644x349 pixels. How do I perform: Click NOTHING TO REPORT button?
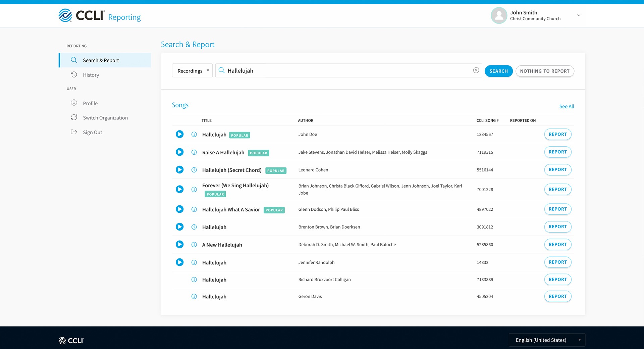coord(545,71)
